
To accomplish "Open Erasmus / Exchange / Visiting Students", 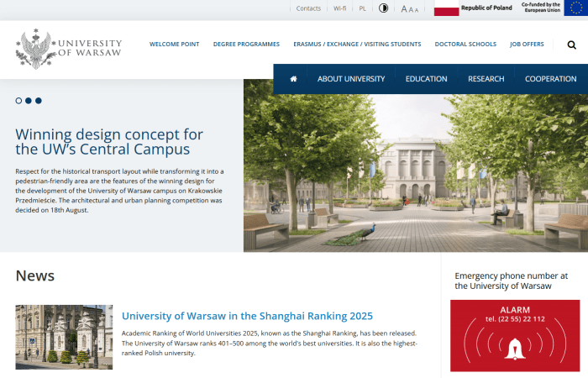I will (x=357, y=45).
